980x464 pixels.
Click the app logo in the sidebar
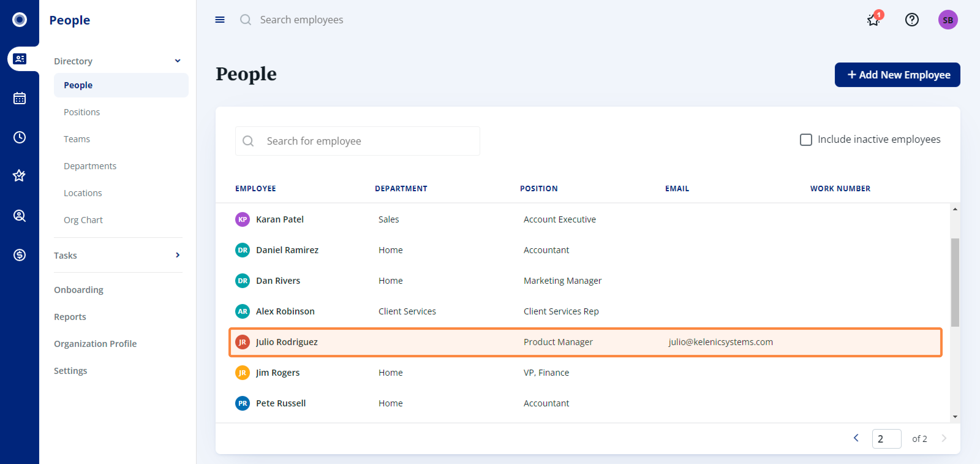tap(19, 19)
